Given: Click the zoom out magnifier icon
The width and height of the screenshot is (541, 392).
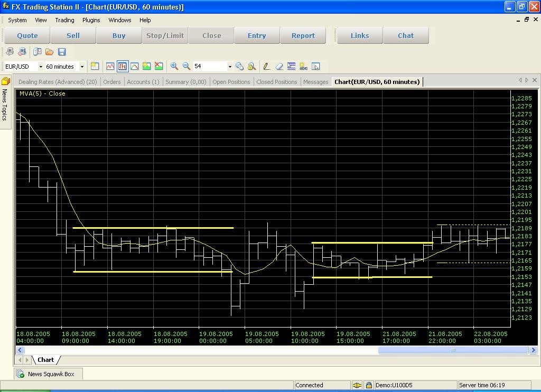Looking at the screenshot, I should pyautogui.click(x=186, y=66).
